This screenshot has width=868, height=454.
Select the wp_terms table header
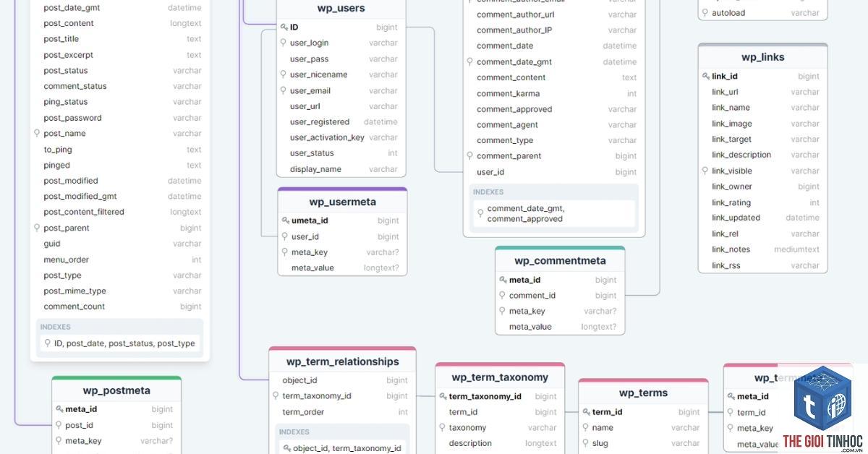click(x=643, y=393)
